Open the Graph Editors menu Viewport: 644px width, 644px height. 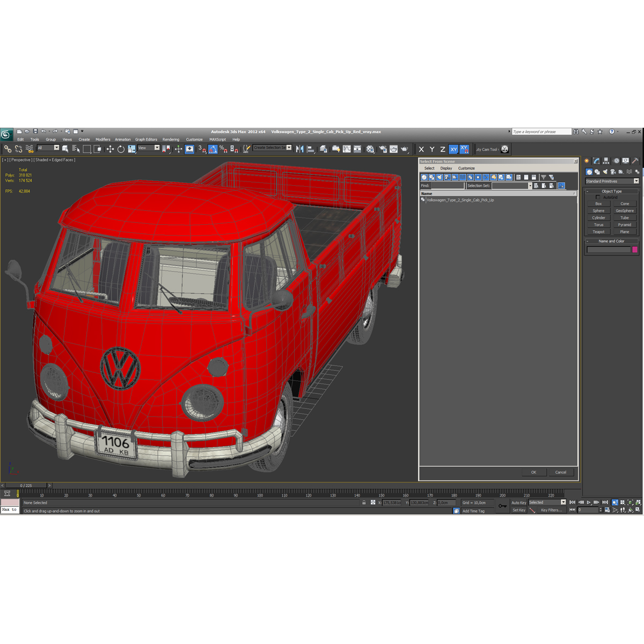click(146, 140)
